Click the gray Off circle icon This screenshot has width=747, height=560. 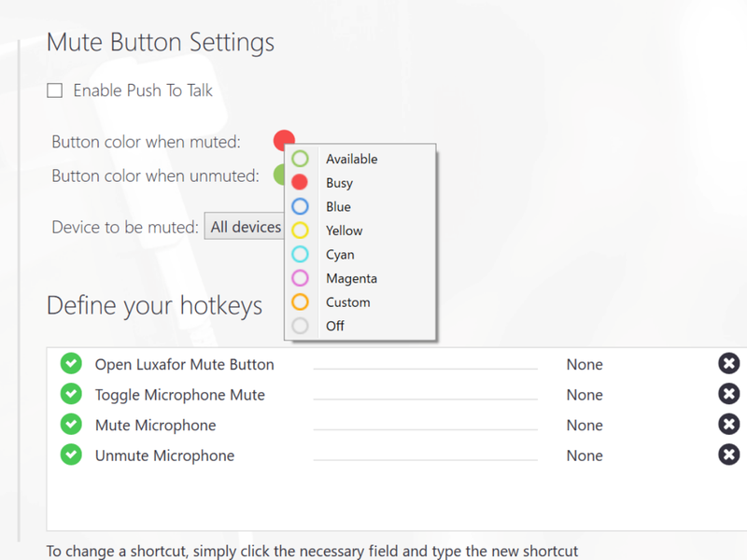point(300,326)
